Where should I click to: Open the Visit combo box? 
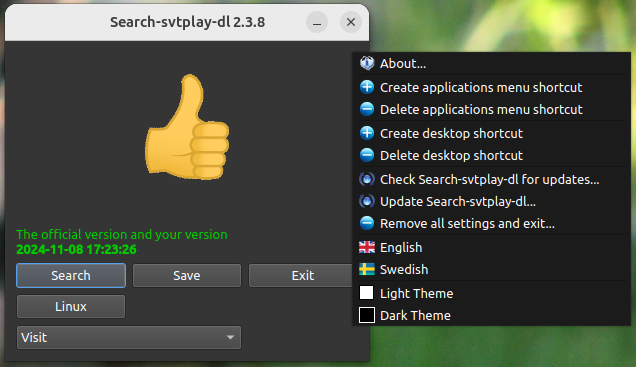(129, 337)
